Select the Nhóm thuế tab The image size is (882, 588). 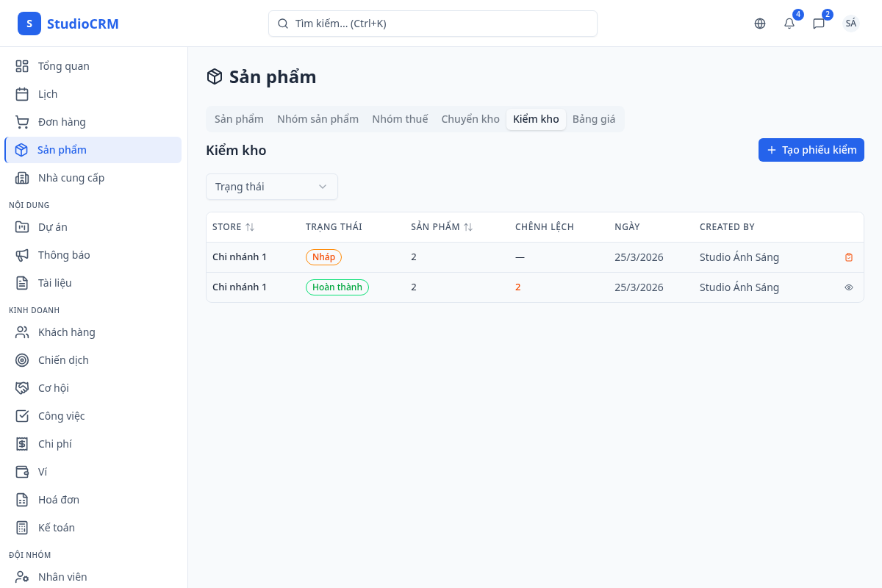coord(400,119)
